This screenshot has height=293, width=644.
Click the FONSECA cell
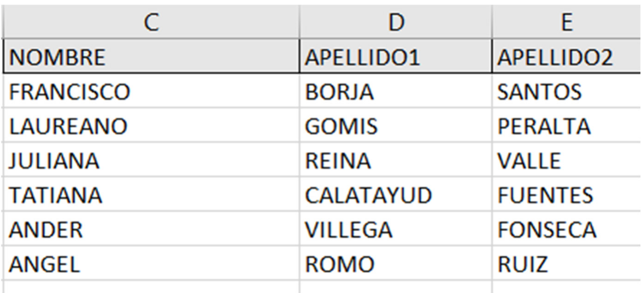(567, 230)
